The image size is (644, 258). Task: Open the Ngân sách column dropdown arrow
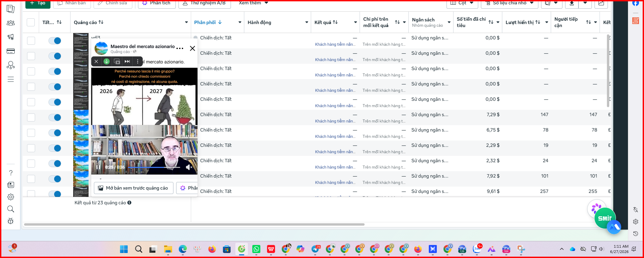[449, 22]
